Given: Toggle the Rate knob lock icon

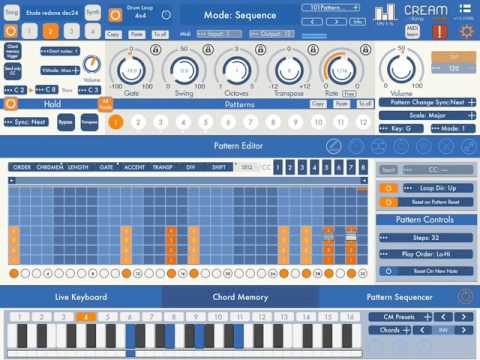Looking at the screenshot, I should (365, 50).
